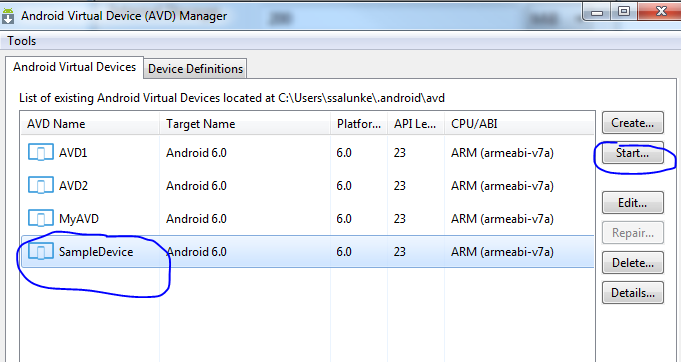Viewport: 681px width, 362px height.
Task: Click ARM (armeabi-v7a) in AVD1 row
Action: 502,153
